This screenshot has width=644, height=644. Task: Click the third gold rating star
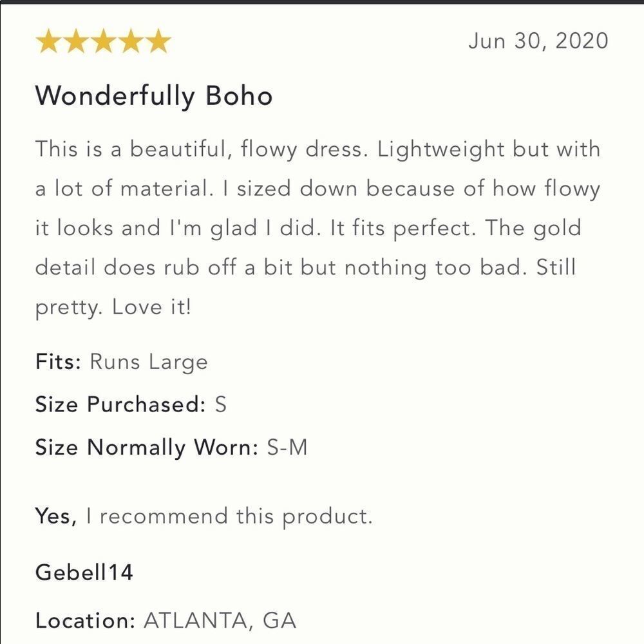pos(103,43)
